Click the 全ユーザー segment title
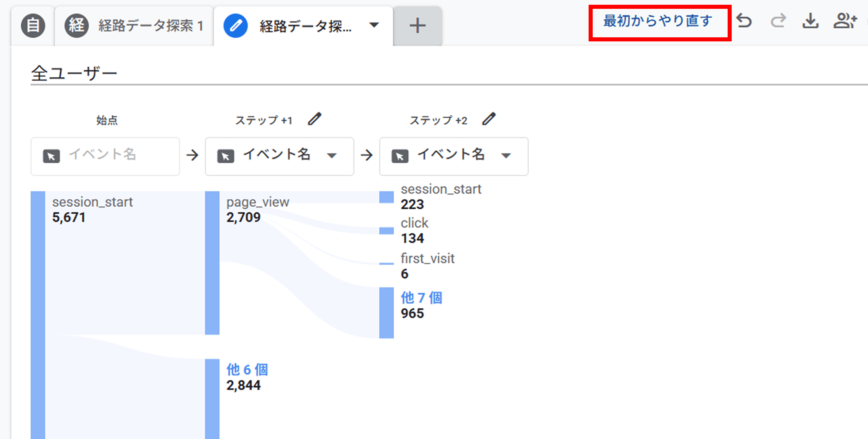This screenshot has height=439, width=868. [74, 73]
